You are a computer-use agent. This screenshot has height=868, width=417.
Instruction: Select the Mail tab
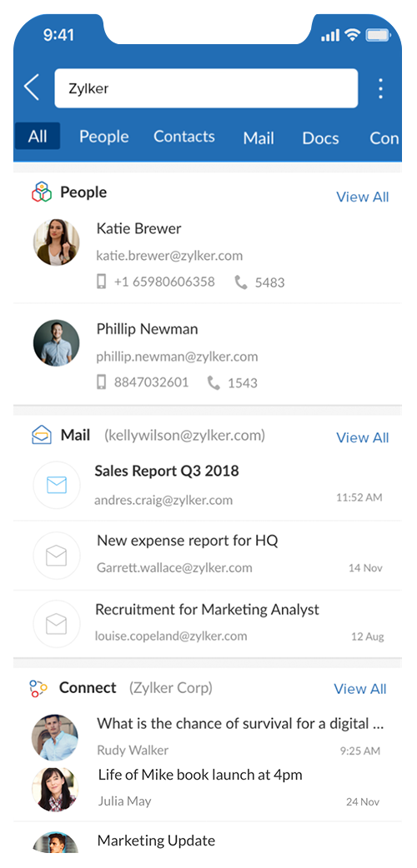259,137
